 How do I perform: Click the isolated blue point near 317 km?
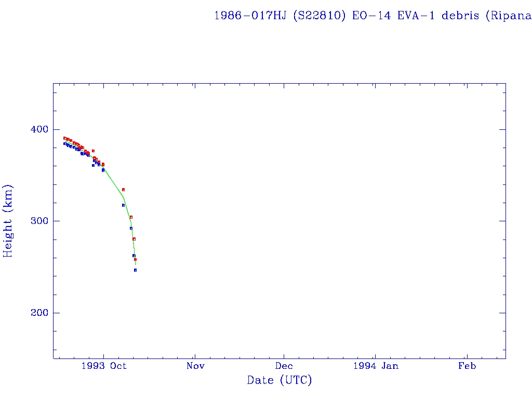click(123, 205)
